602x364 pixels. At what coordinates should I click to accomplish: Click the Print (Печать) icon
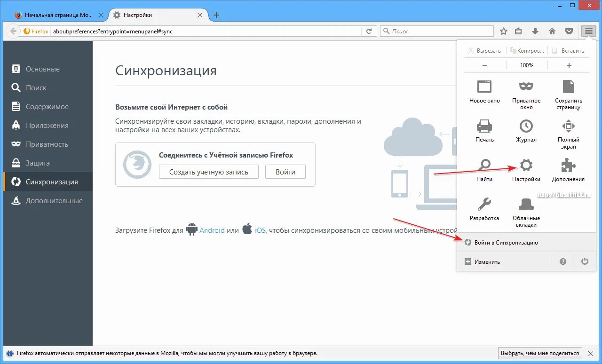pos(484,131)
